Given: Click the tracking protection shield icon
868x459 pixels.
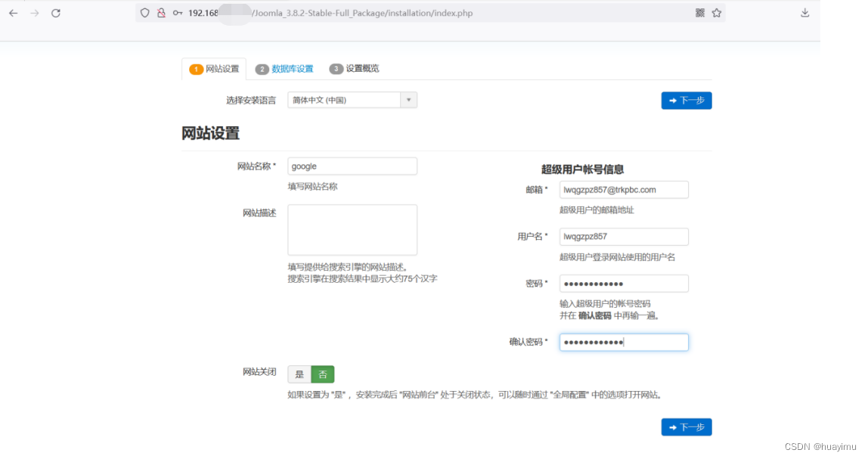Looking at the screenshot, I should (144, 13).
